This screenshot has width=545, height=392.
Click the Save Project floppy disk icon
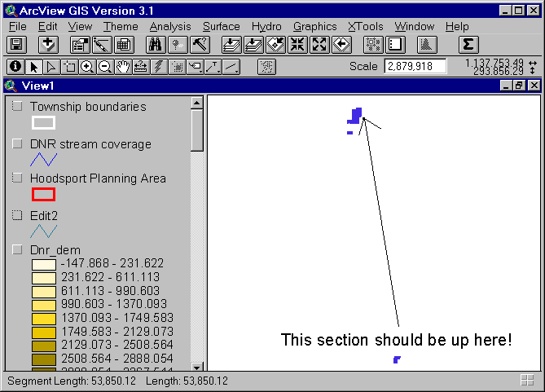tap(16, 45)
